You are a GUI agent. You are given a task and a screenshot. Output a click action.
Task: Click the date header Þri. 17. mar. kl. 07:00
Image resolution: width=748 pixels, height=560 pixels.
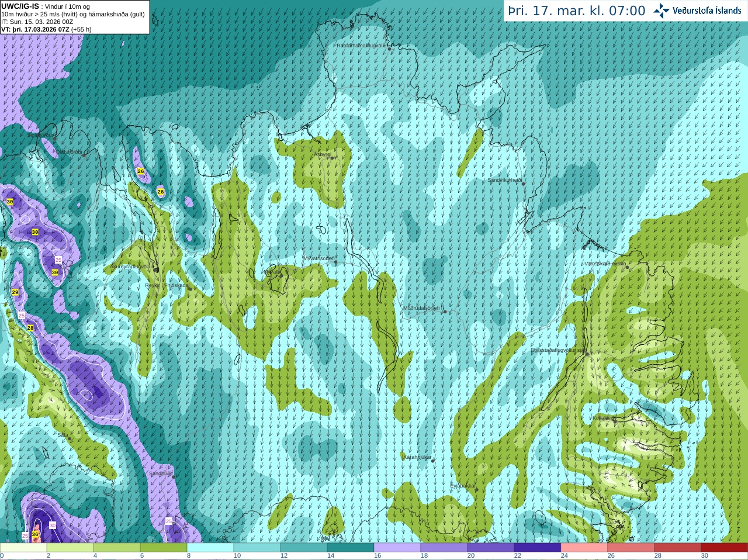[x=577, y=11]
